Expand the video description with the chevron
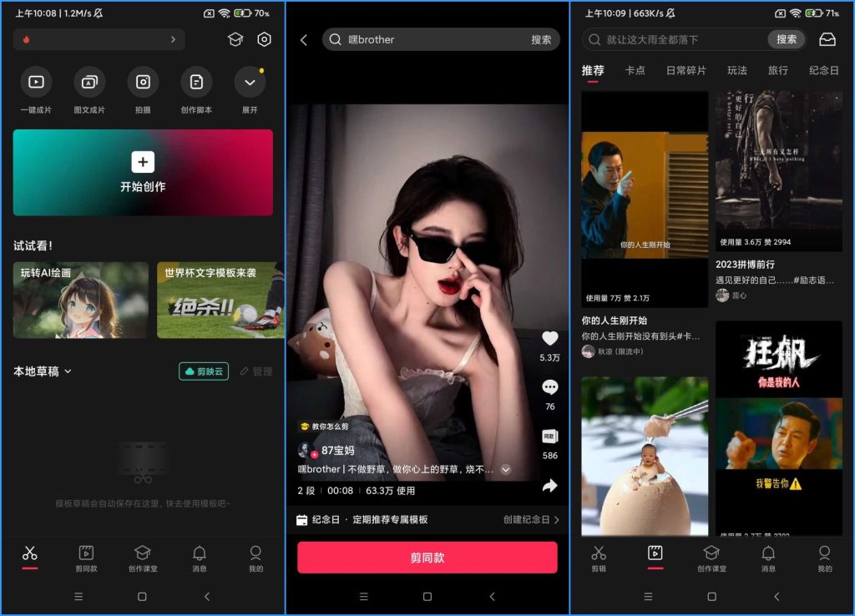Image resolution: width=855 pixels, height=616 pixels. click(x=506, y=469)
